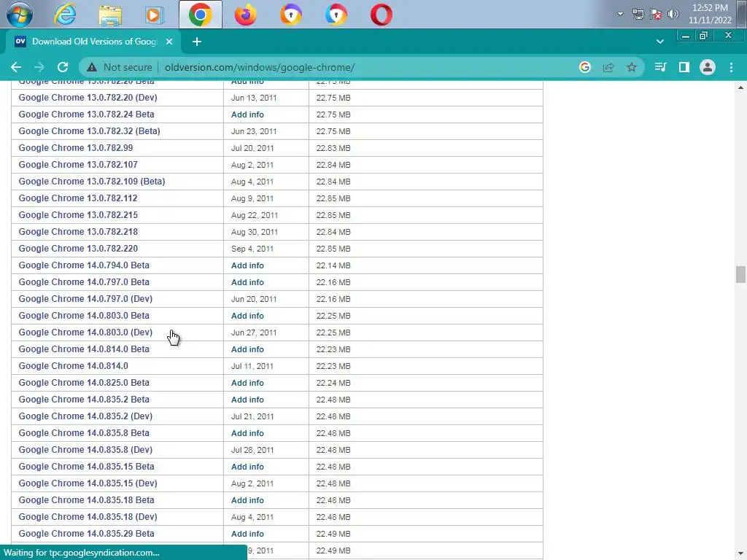This screenshot has height=560, width=747.
Task: Open Google Chrome 14.0.797.0 Beta link
Action: pyautogui.click(x=84, y=282)
